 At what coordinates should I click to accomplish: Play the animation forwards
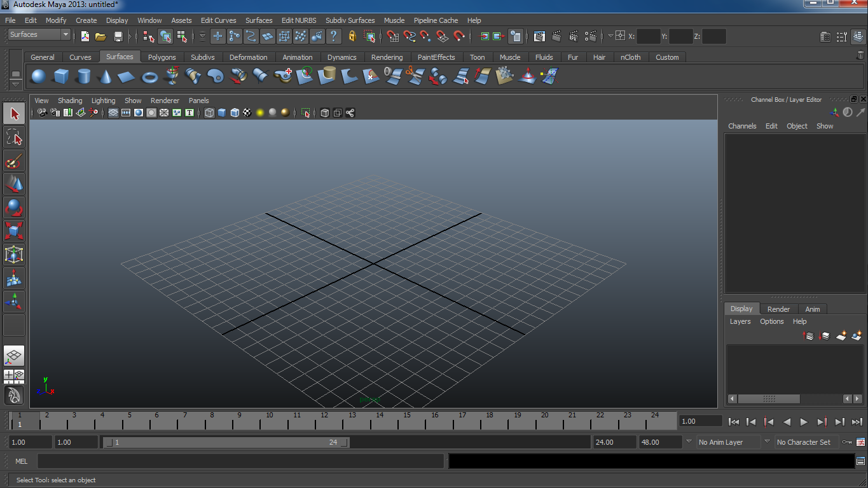click(804, 421)
